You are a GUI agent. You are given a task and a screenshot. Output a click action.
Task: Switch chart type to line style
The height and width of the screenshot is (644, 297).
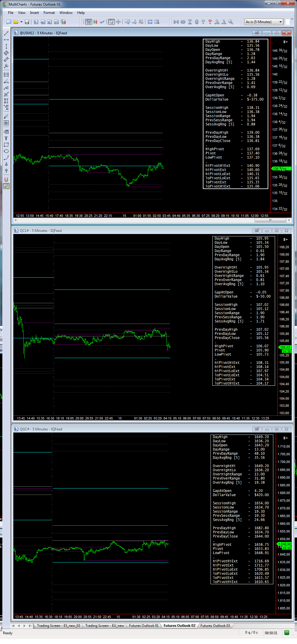[102, 22]
